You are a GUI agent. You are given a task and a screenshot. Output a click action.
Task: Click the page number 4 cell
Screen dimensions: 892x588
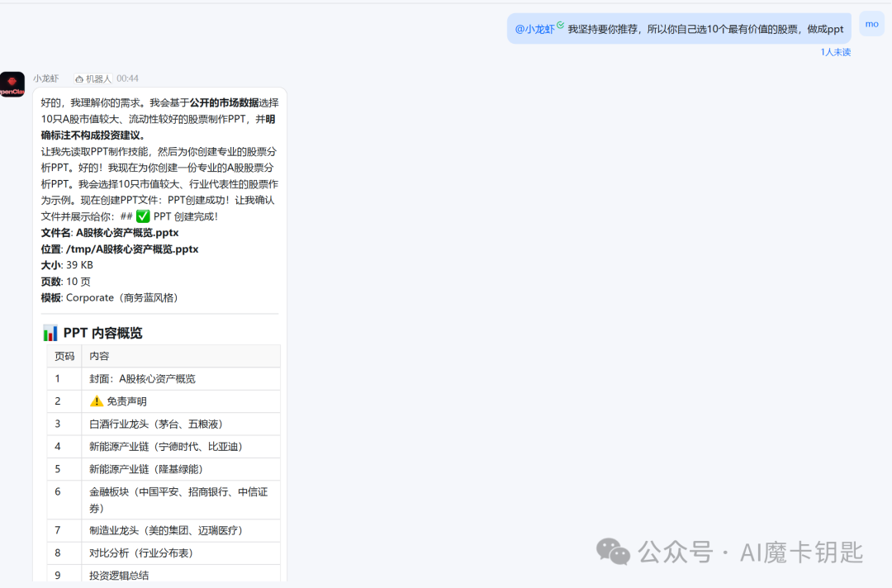64,447
